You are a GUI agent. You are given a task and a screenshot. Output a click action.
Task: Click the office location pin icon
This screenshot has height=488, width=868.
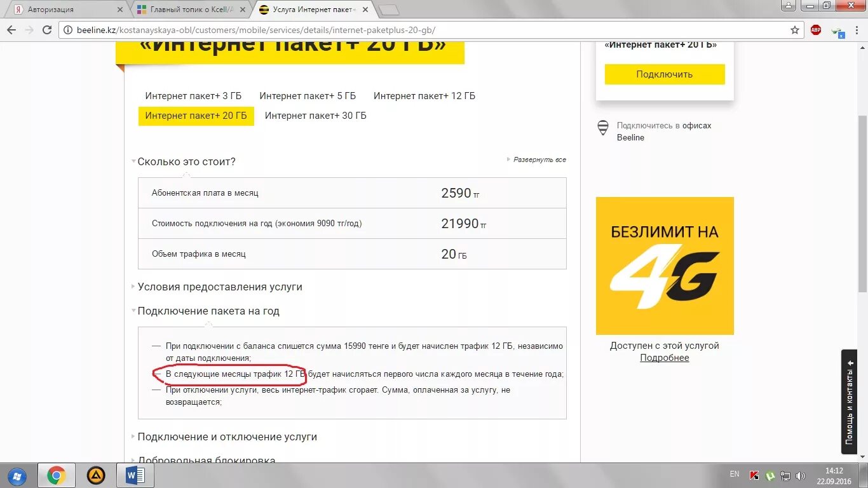(x=603, y=128)
